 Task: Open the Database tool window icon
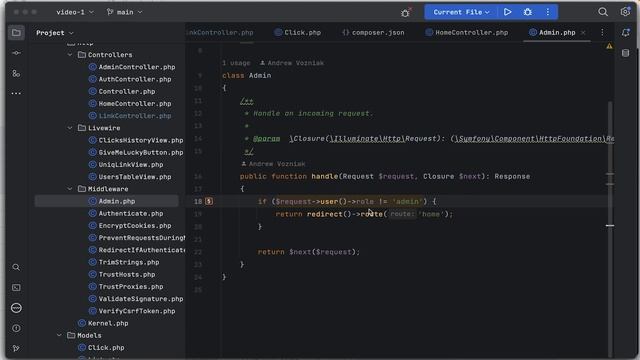(x=625, y=53)
